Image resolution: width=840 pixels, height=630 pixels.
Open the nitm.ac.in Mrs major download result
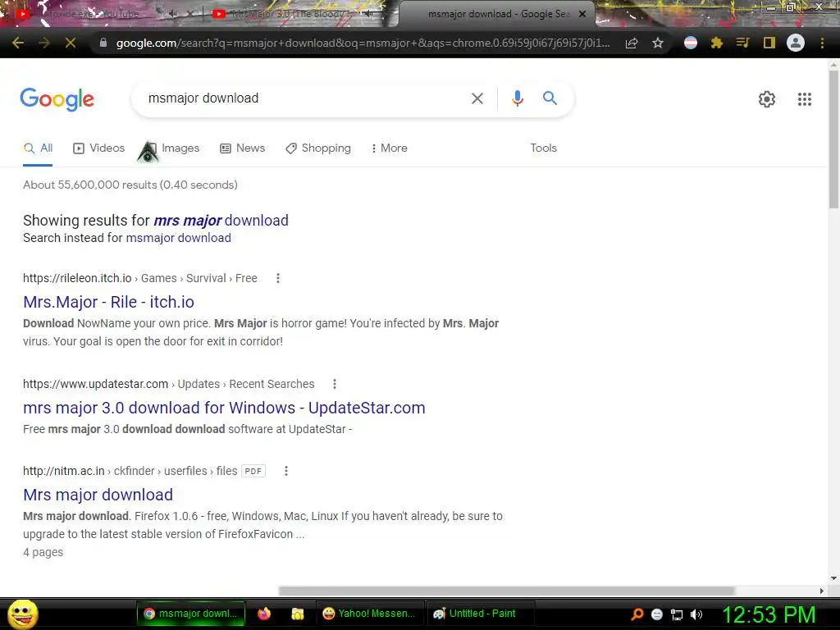(98, 495)
